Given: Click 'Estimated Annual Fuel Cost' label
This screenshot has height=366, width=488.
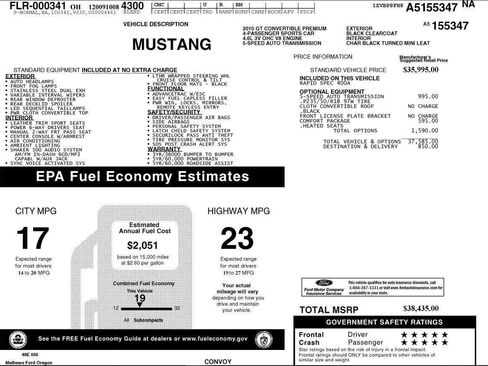Looking at the screenshot, I should 145,228.
